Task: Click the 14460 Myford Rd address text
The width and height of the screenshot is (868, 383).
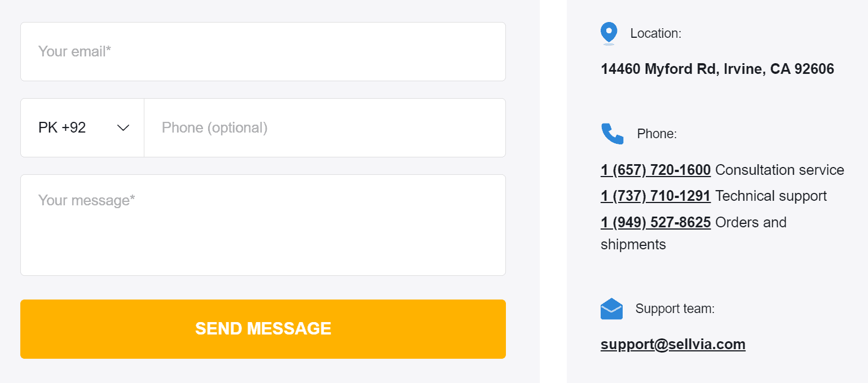Action: [717, 69]
